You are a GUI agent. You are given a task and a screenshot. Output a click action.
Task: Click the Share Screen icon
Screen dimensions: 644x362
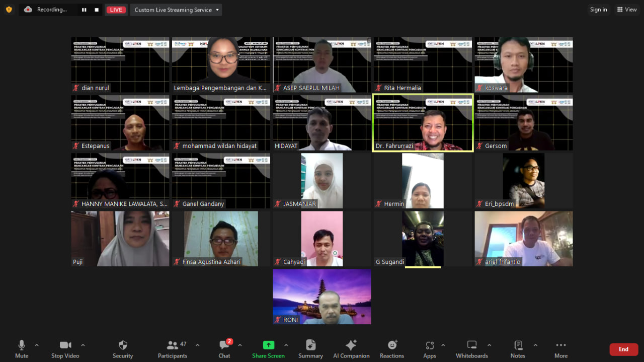[268, 345]
